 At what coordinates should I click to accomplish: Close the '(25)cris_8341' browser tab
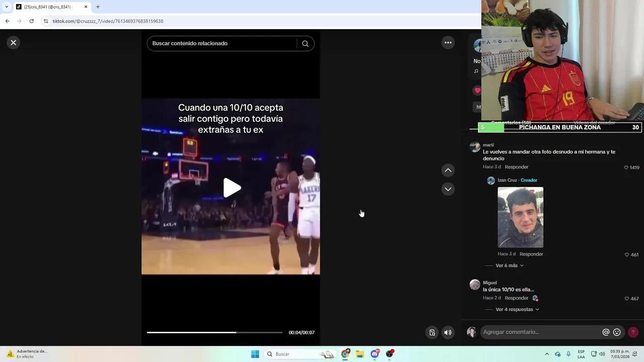point(86,7)
